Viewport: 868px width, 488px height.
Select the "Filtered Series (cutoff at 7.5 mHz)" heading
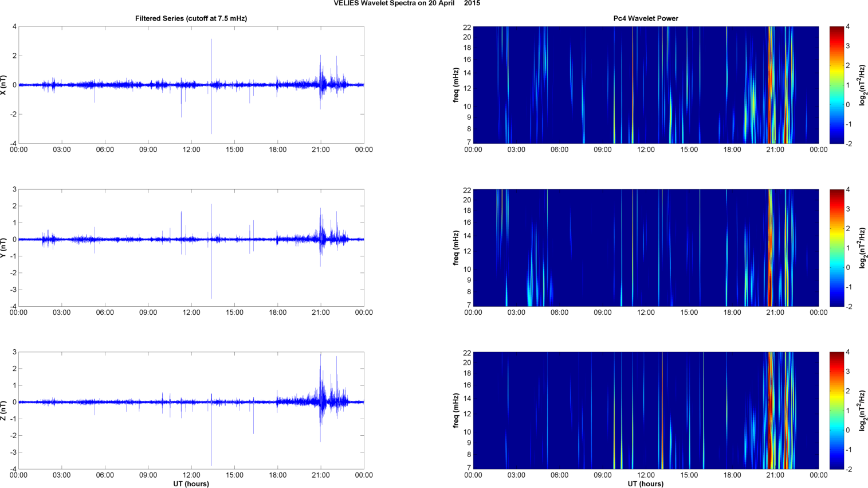coord(191,18)
